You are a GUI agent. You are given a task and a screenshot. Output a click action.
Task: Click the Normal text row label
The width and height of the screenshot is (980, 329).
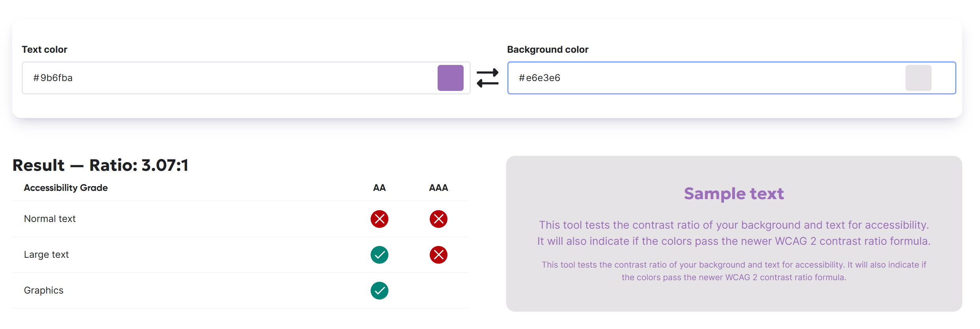click(50, 219)
